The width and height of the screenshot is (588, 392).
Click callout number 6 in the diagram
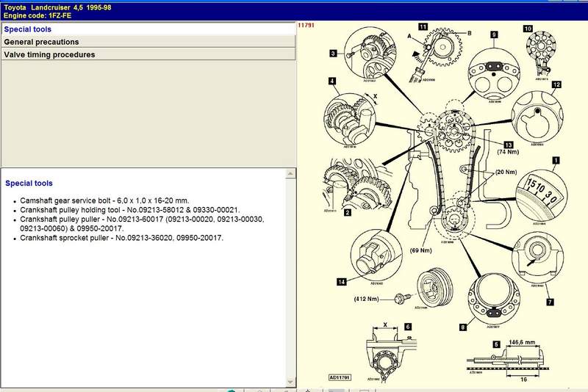coord(408,327)
